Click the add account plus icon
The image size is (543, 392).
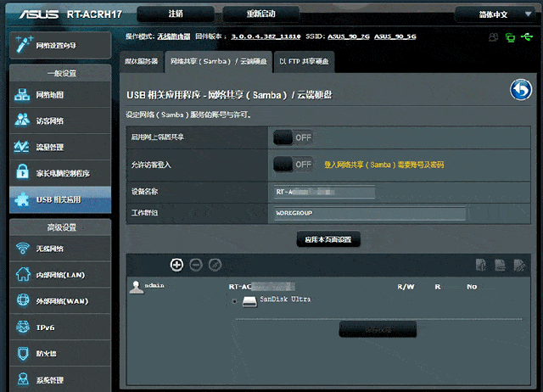pyautogui.click(x=176, y=265)
